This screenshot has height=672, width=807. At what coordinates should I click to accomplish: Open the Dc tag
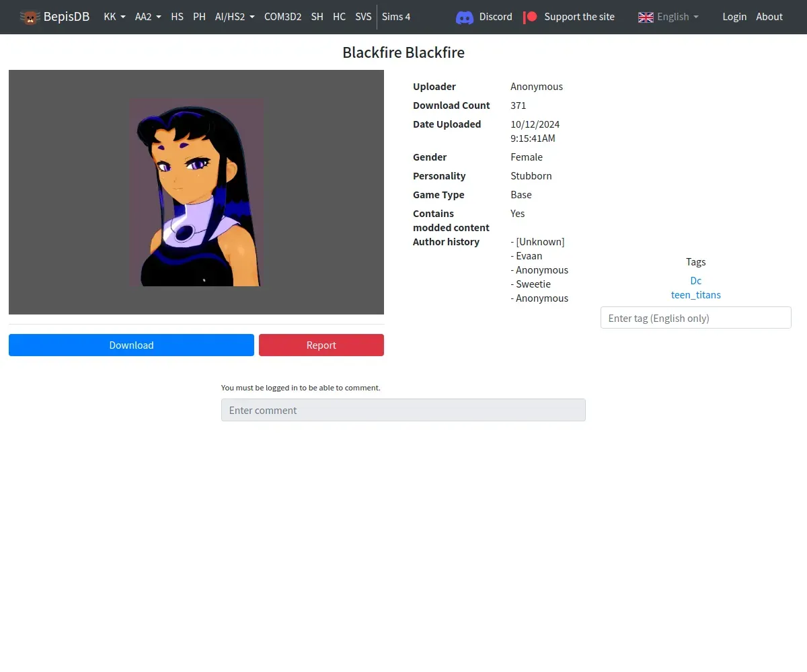(696, 281)
